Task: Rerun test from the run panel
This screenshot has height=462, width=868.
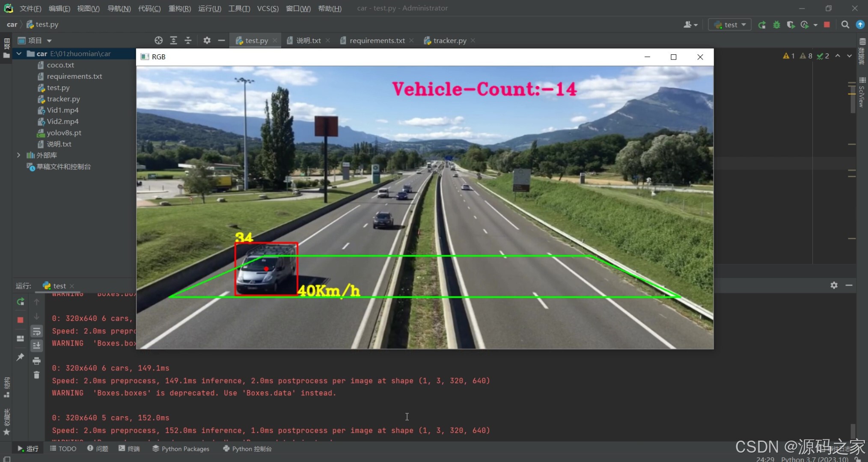Action: click(x=20, y=302)
